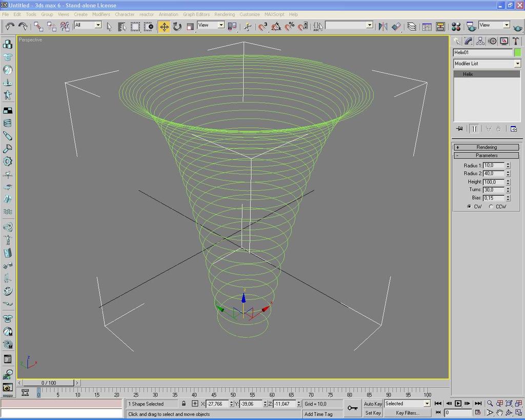This screenshot has width=525, height=420.
Task: Switch to Motion panel tab
Action: [492, 41]
